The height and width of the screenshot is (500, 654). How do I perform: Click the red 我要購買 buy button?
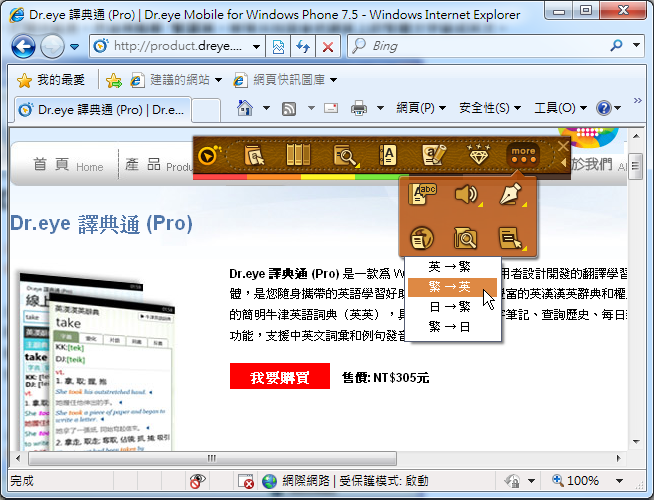[280, 377]
